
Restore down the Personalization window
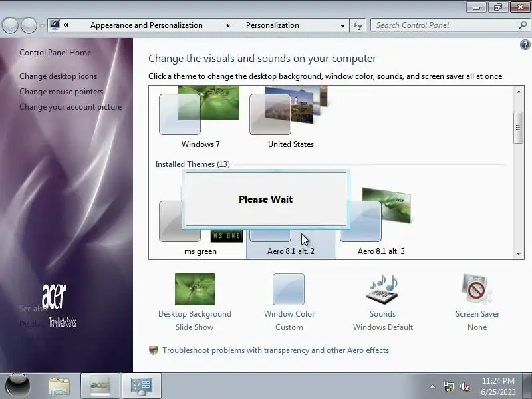pyautogui.click(x=497, y=7)
